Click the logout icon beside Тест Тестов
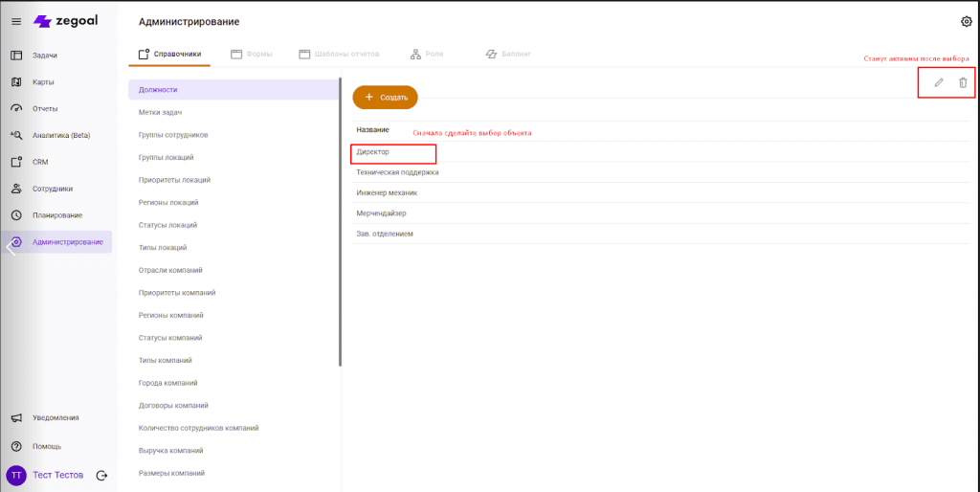980x492 pixels. coord(101,475)
